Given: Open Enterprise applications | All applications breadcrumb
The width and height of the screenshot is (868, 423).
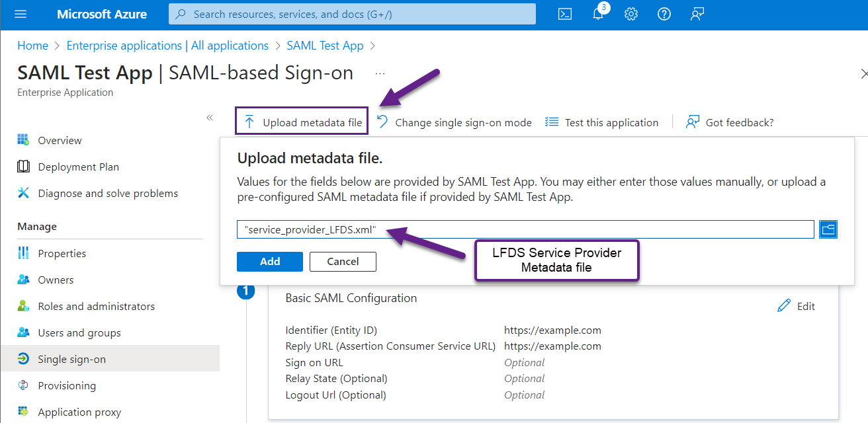Looking at the screenshot, I should (x=167, y=46).
